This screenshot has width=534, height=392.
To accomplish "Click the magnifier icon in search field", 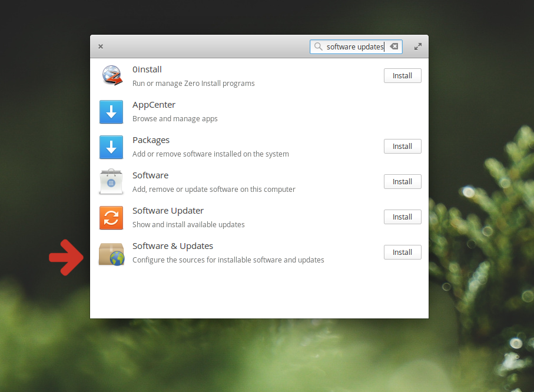I will coord(318,46).
